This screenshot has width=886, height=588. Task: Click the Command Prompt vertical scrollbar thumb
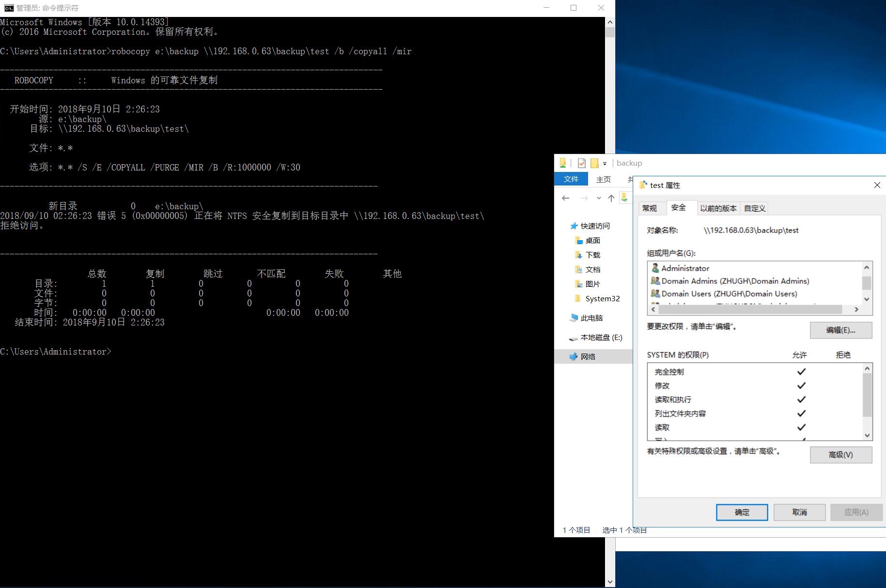click(610, 32)
